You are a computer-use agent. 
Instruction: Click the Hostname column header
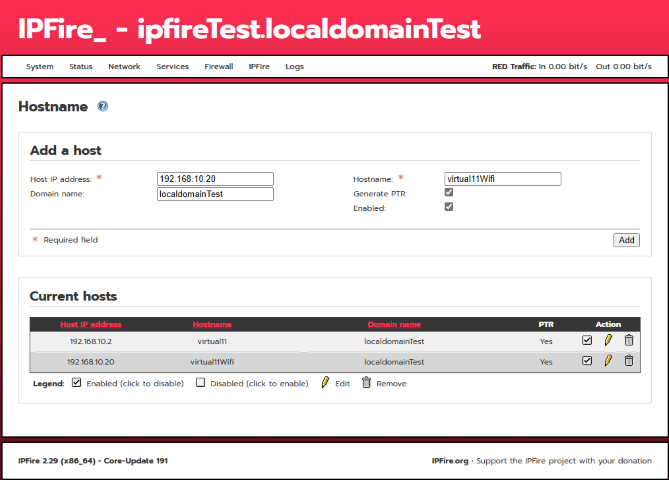tap(212, 324)
